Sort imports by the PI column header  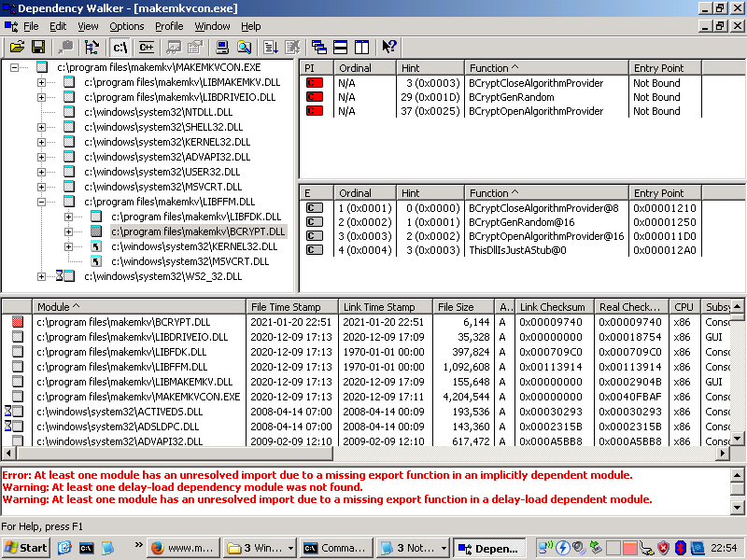point(317,68)
